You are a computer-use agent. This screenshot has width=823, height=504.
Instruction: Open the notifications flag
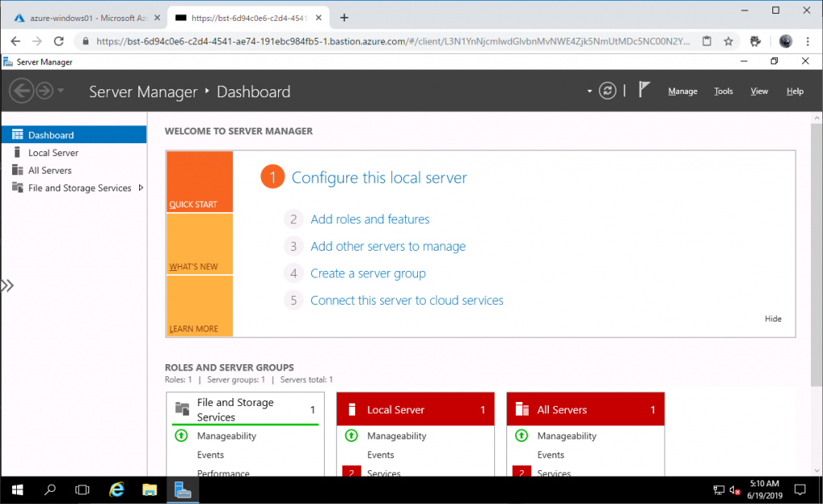coord(644,90)
